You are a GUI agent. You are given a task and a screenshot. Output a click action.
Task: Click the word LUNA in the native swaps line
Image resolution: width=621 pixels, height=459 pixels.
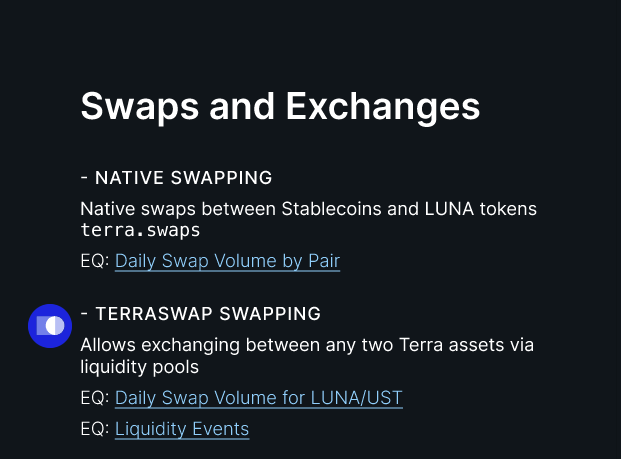click(x=449, y=209)
